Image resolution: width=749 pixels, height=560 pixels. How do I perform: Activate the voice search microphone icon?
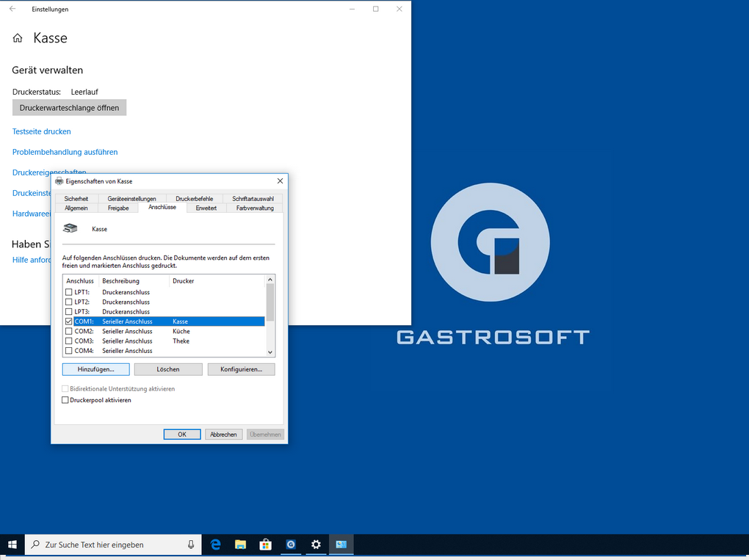191,545
